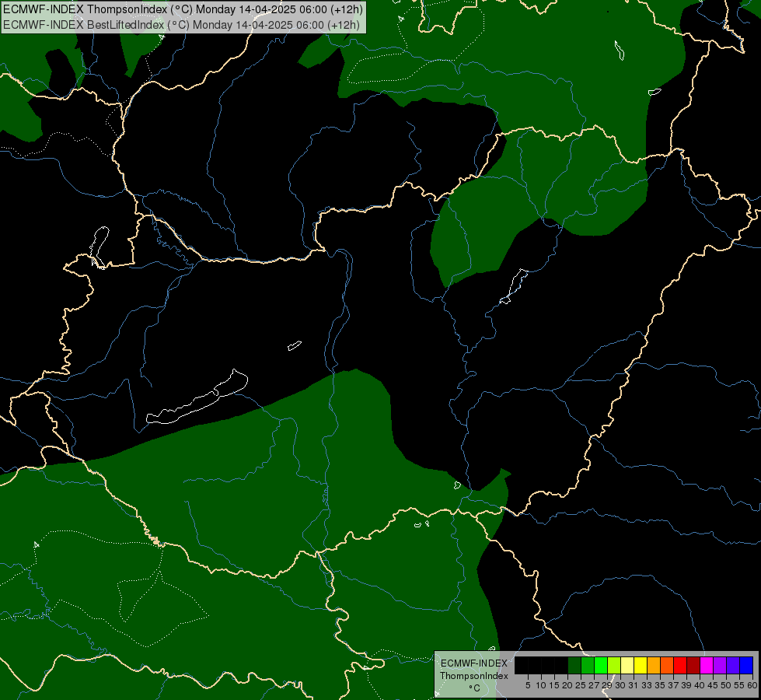Click the ThompsonIndex legend caption text
The width and height of the screenshot is (761, 700).
473,676
